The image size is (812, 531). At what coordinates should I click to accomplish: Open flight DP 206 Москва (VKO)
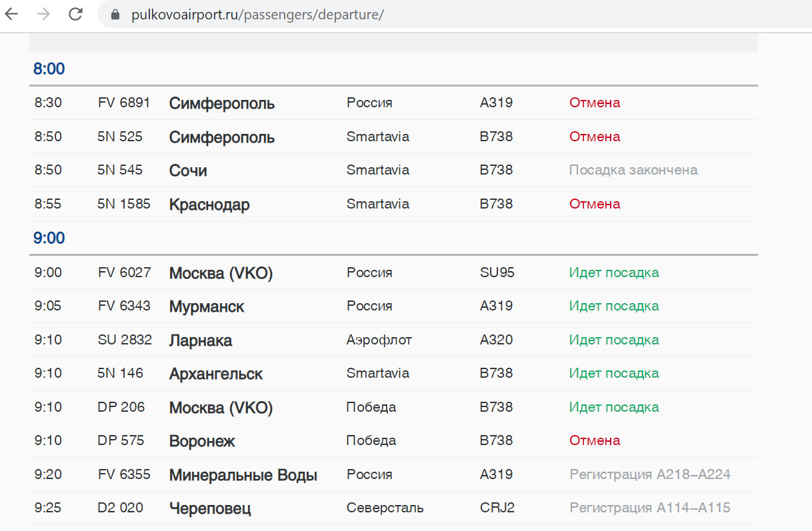click(x=221, y=408)
